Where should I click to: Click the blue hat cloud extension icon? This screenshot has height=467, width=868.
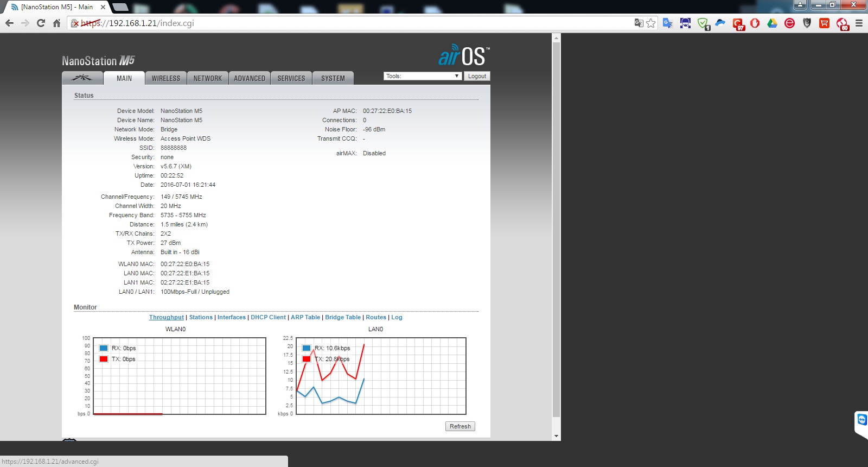[x=720, y=23]
